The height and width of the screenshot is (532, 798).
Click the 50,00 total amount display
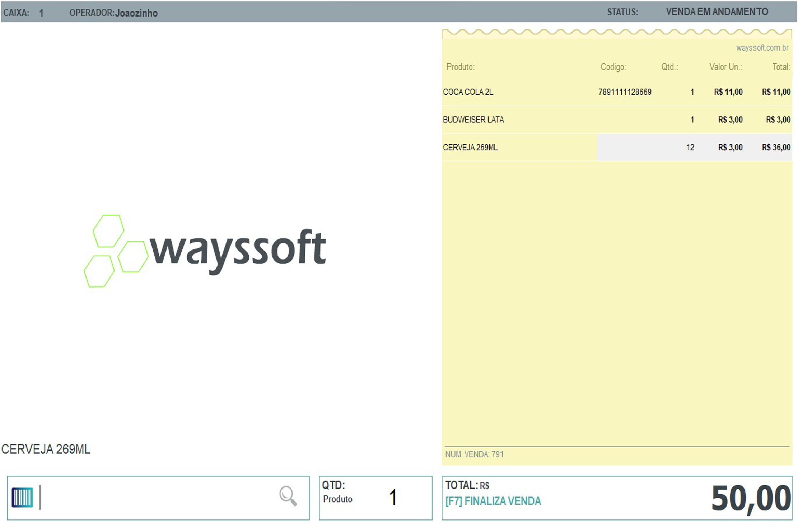751,498
